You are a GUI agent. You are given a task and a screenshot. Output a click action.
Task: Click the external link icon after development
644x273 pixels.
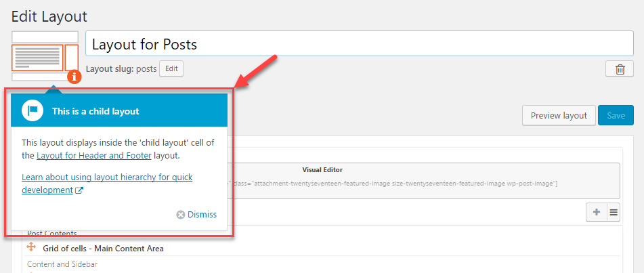coord(79,190)
